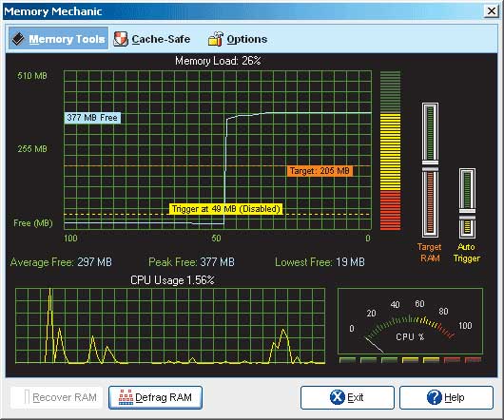Click the 'Target RAM' label

[x=430, y=253]
